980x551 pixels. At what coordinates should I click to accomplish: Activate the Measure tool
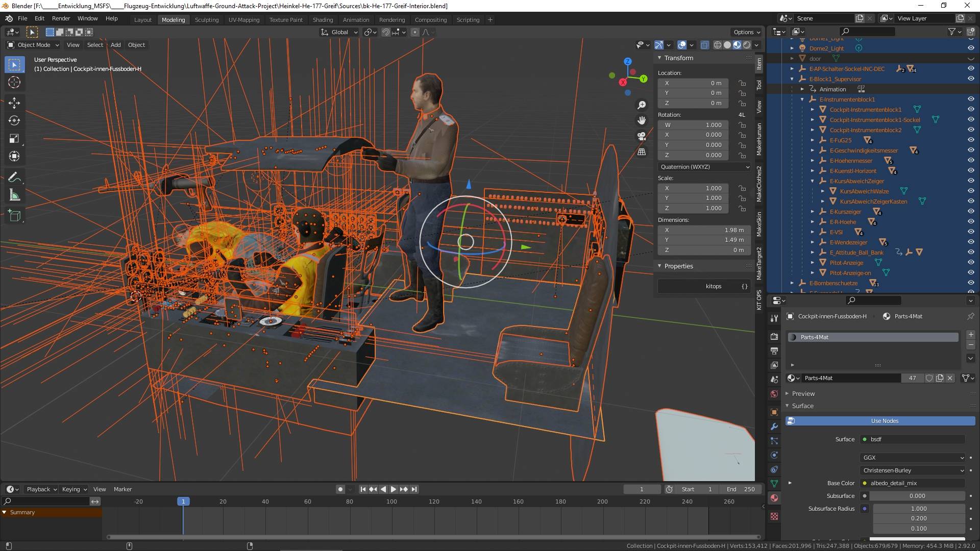click(x=14, y=195)
